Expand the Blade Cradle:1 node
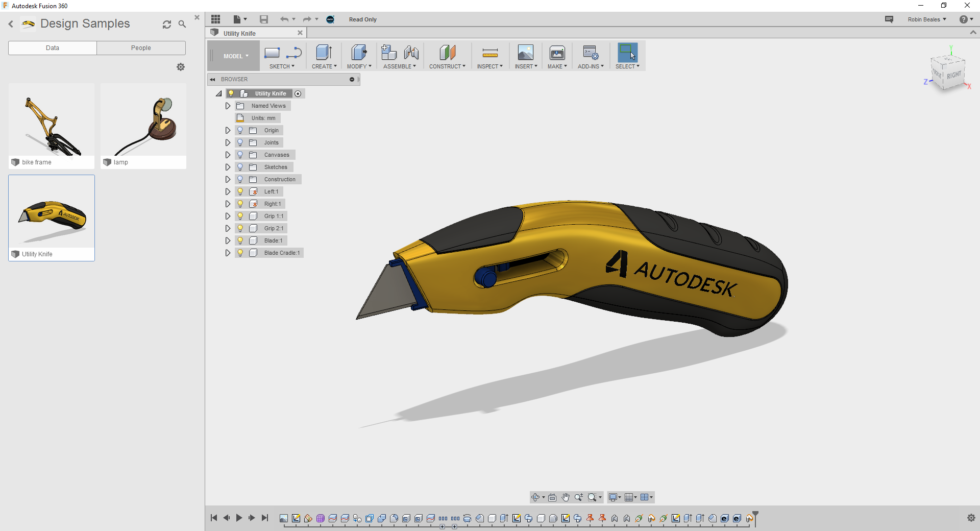The height and width of the screenshot is (531, 980). (x=228, y=253)
